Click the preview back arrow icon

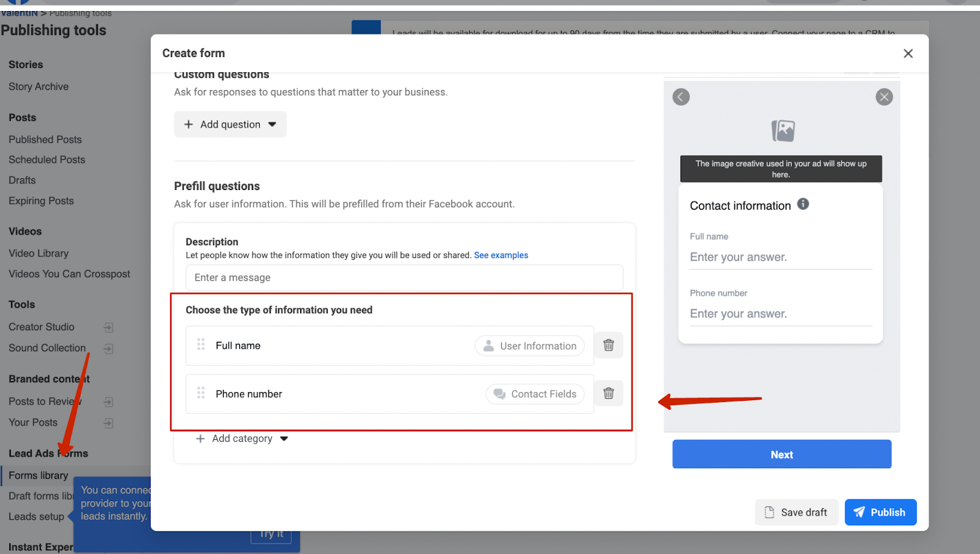point(681,97)
